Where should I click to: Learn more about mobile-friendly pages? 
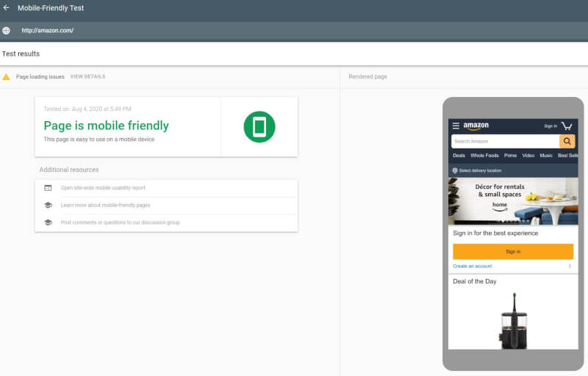pos(105,205)
